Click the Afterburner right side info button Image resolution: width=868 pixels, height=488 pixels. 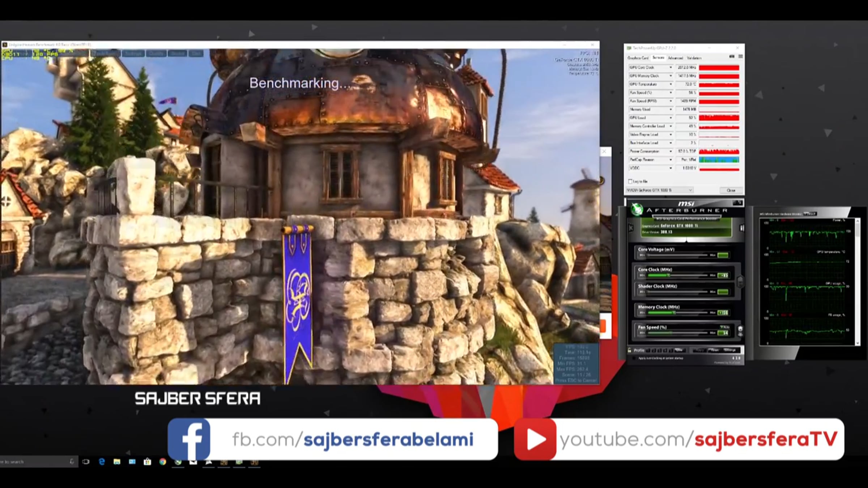742,228
